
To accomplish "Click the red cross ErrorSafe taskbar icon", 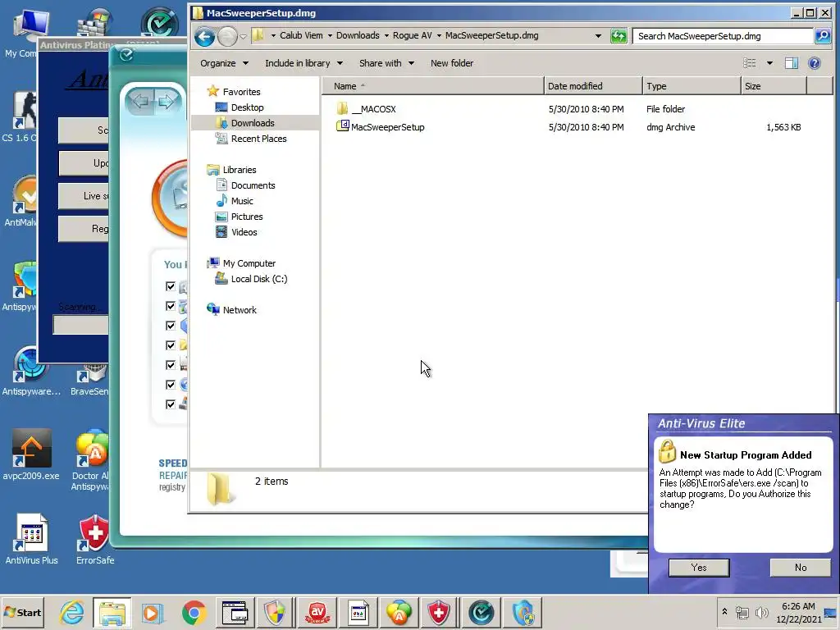I will [x=439, y=612].
